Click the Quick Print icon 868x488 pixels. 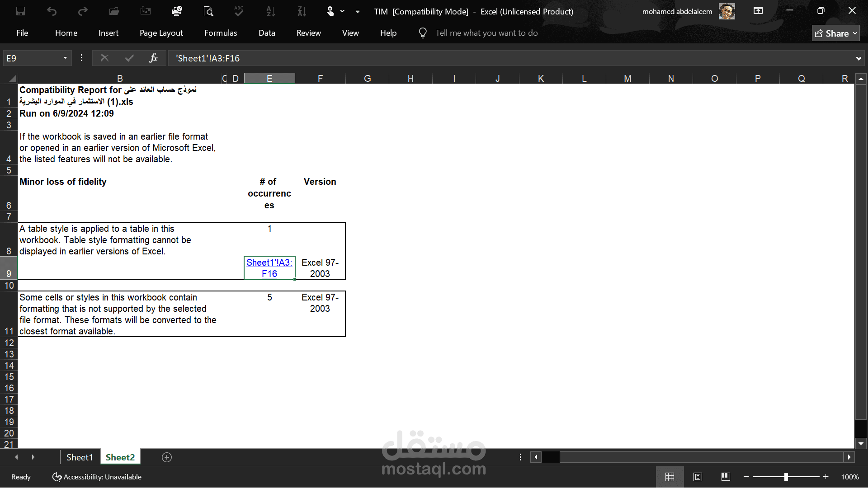click(x=177, y=11)
